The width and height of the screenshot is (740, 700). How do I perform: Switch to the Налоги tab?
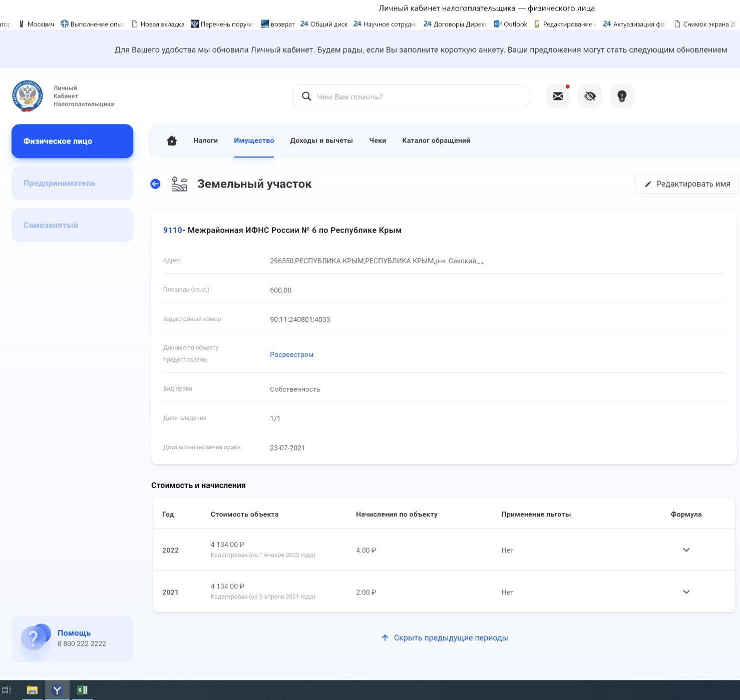(x=205, y=141)
